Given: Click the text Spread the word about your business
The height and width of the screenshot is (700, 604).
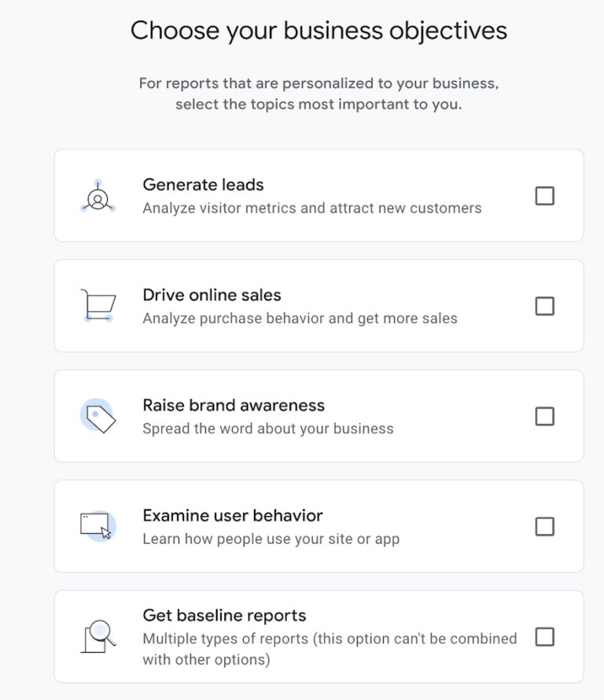Looking at the screenshot, I should pos(267,429).
